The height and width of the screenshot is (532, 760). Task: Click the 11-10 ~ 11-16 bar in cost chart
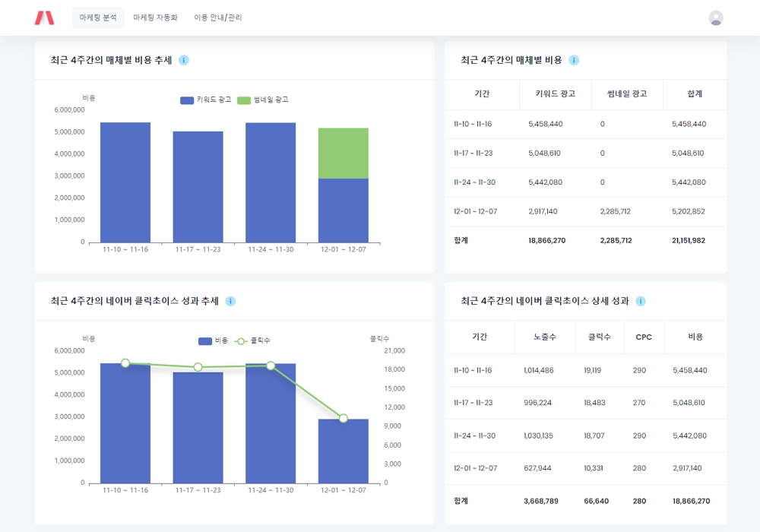[125, 182]
